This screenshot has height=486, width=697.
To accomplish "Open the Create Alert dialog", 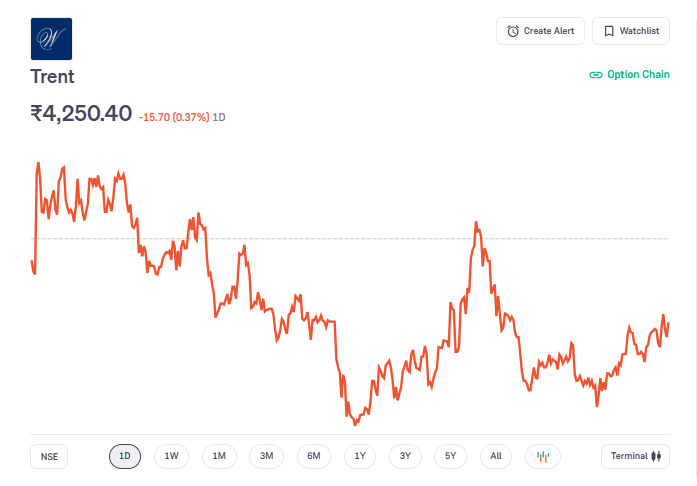I will tap(540, 31).
